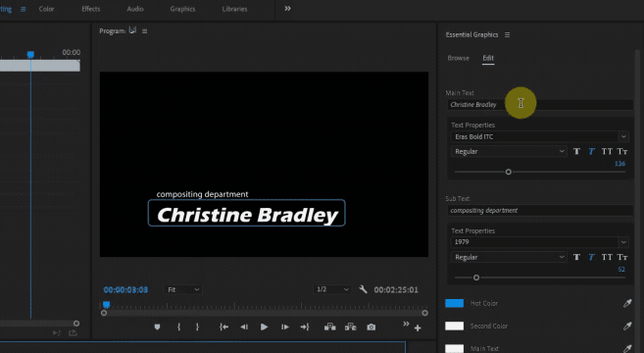Toggle Faux Italic for Main Text

(592, 152)
